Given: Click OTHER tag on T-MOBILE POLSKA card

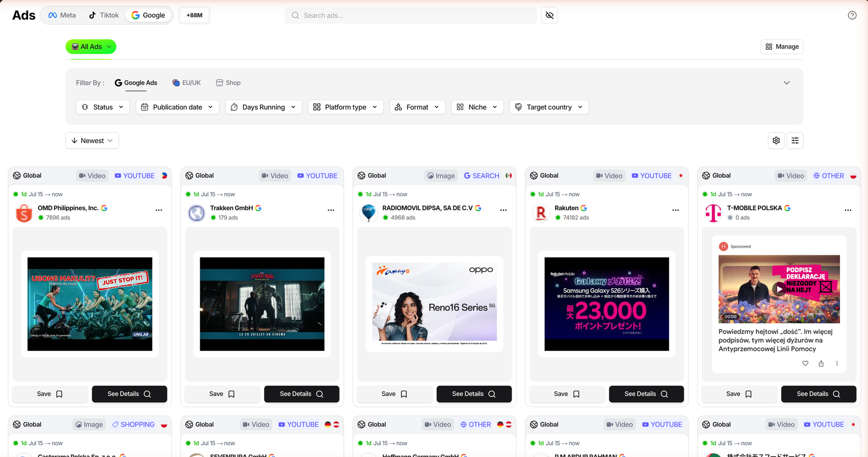Looking at the screenshot, I should [829, 176].
